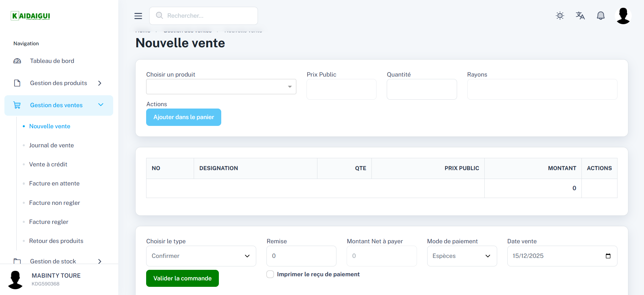Viewport: 644px width, 295px height.
Task: Click Valider la commande button
Action: click(x=182, y=278)
